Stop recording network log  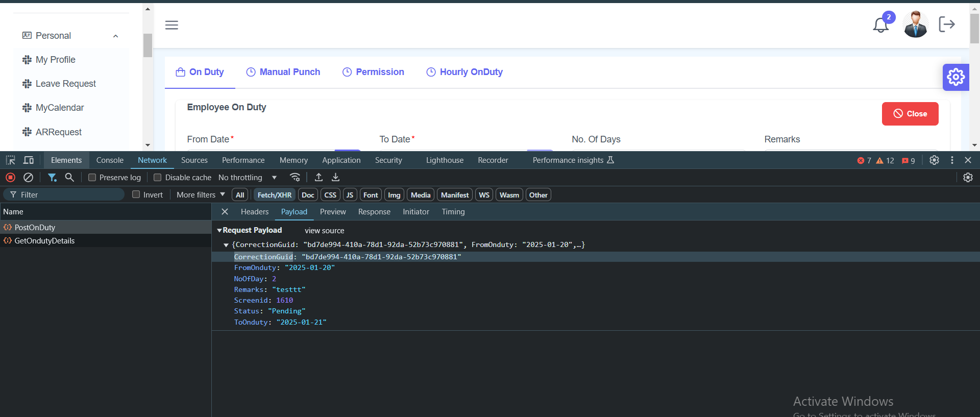pos(10,177)
